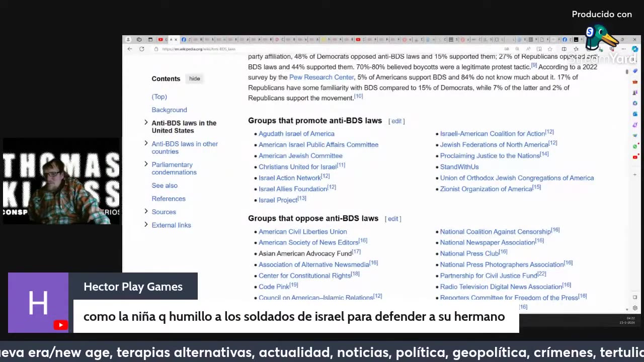Close the active Wikipedia tab
The height and width of the screenshot is (362, 644).
coord(176,40)
